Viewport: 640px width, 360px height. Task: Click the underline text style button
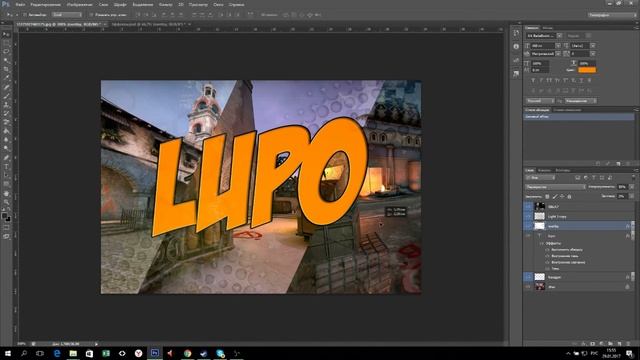pos(581,80)
